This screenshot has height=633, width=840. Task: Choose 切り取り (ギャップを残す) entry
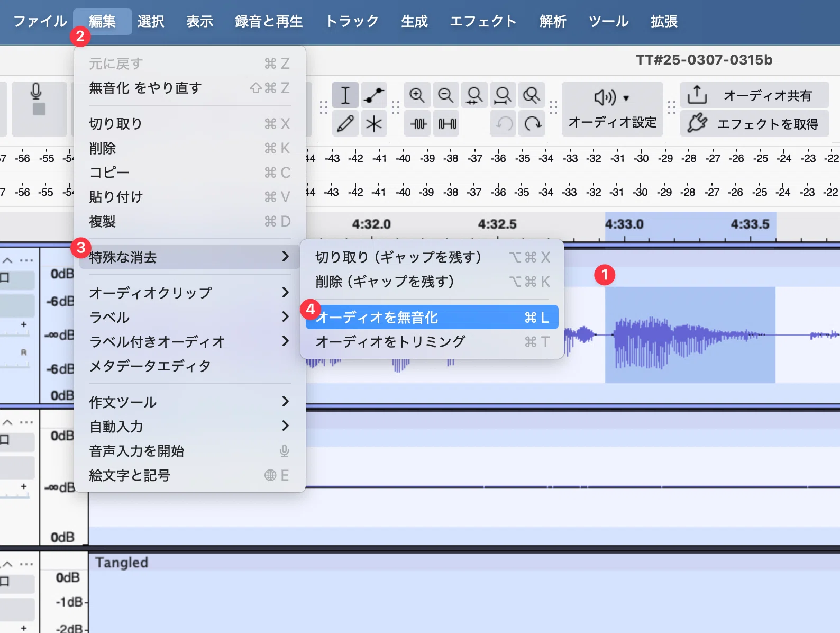(432, 257)
